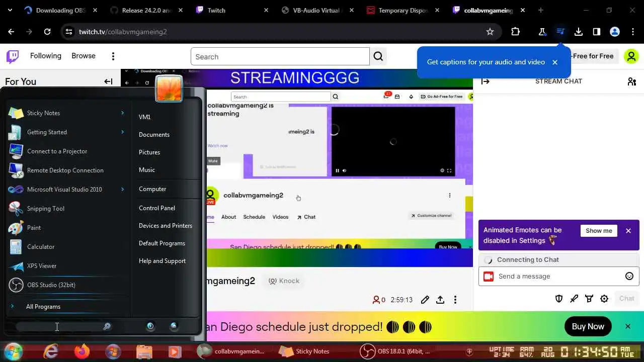This screenshot has height=362, width=644.
Task: Click the Buy Now banner button
Action: 588,326
